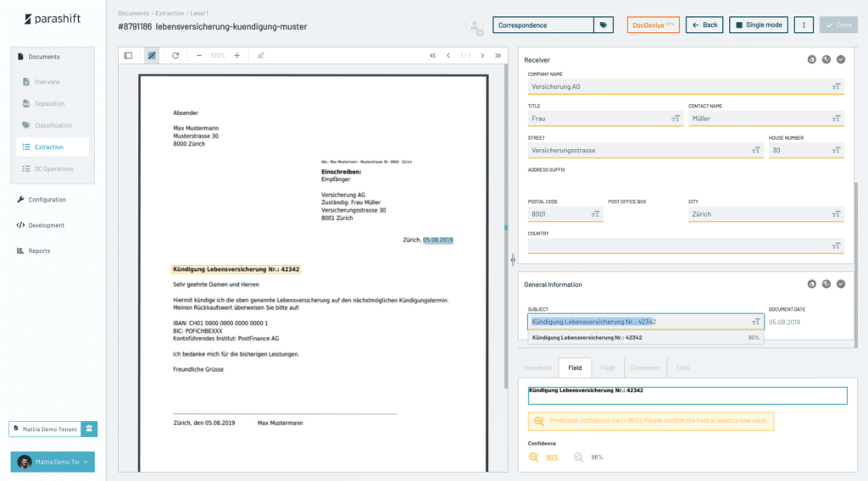
Task: Zoom out with the minus icon
Action: (199, 55)
